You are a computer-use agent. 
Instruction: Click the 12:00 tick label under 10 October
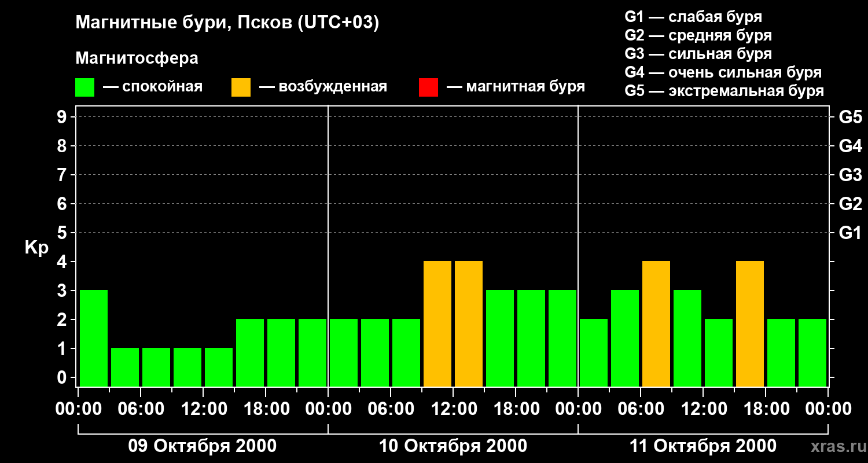[453, 409]
